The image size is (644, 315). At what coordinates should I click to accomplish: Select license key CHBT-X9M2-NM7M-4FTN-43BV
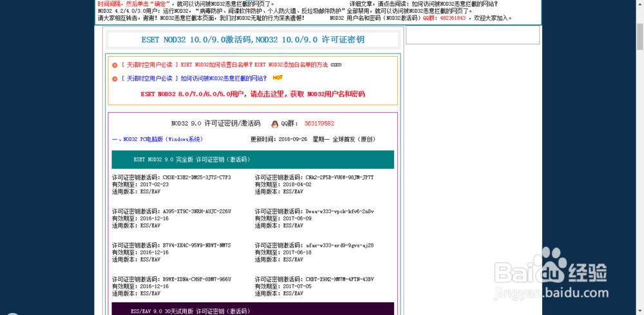point(339,279)
